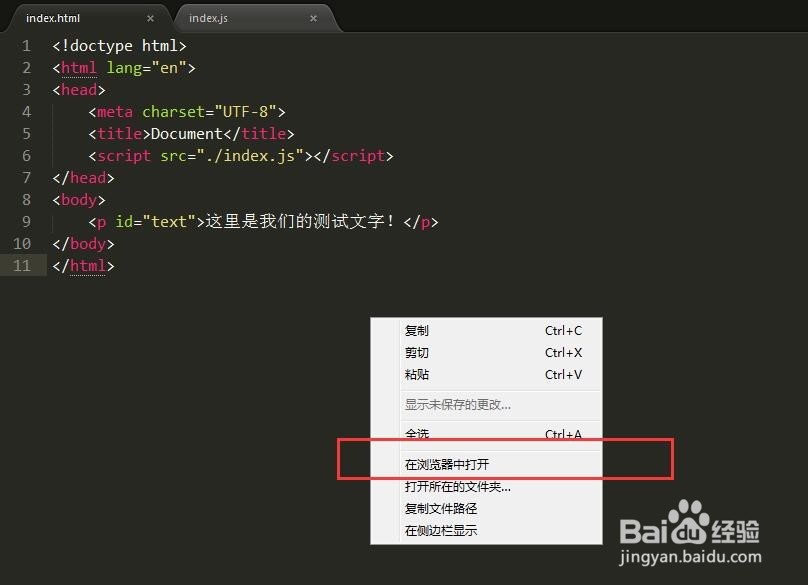Click the lang="en" attribute text
This screenshot has width=808, height=585.
point(147,68)
